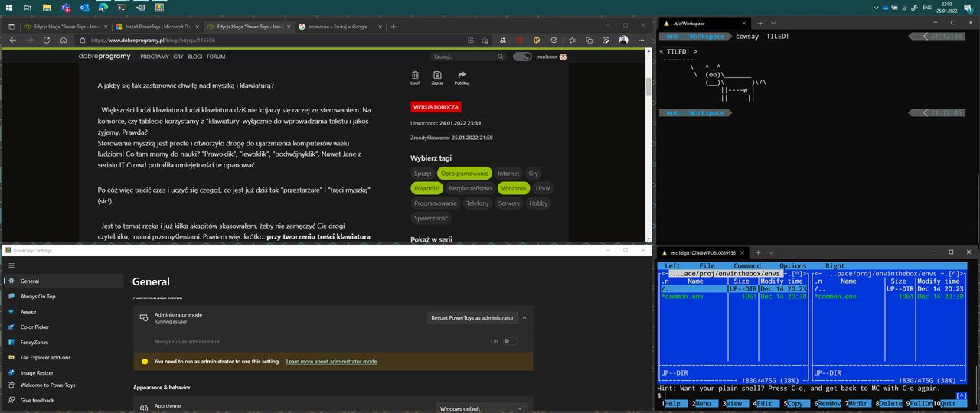Screen dimensions: 980x413
Task: Open a new Edge tab
Action: (x=394, y=26)
